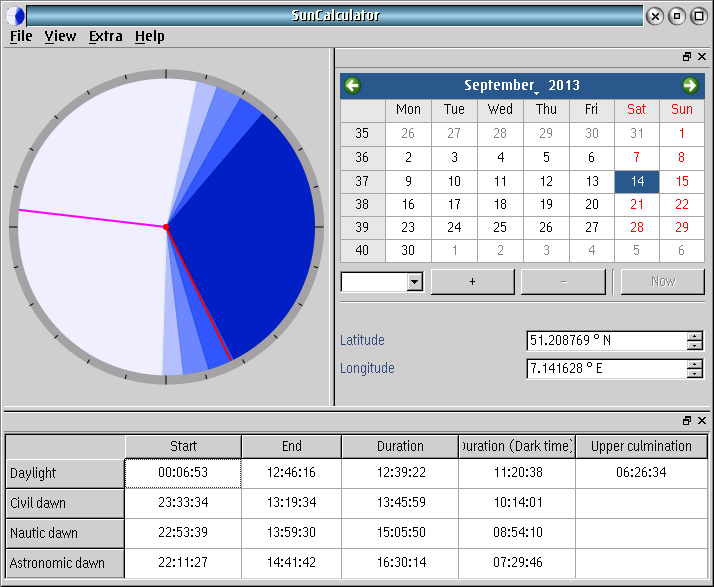Select September 27 in the calendar
This screenshot has height=587, width=714.
click(x=592, y=227)
